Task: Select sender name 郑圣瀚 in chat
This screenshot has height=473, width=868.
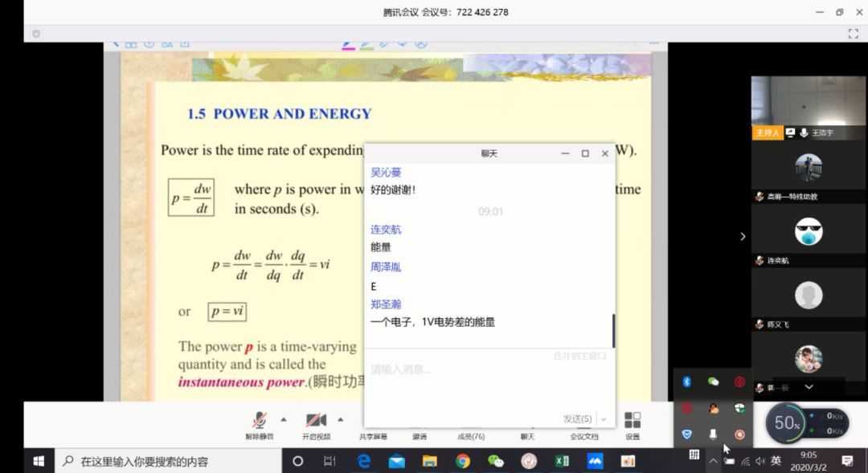Action: pos(386,304)
